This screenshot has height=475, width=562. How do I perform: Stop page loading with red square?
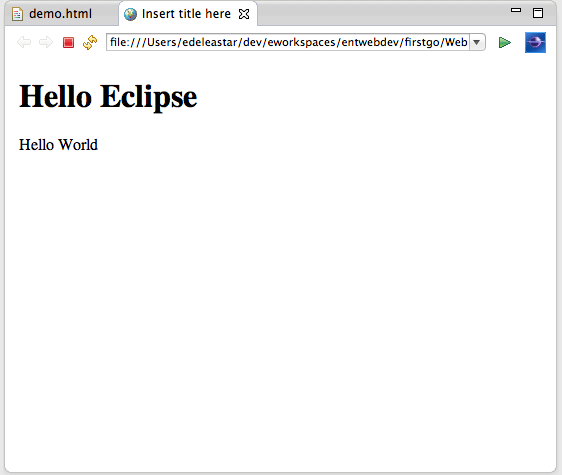coord(68,42)
